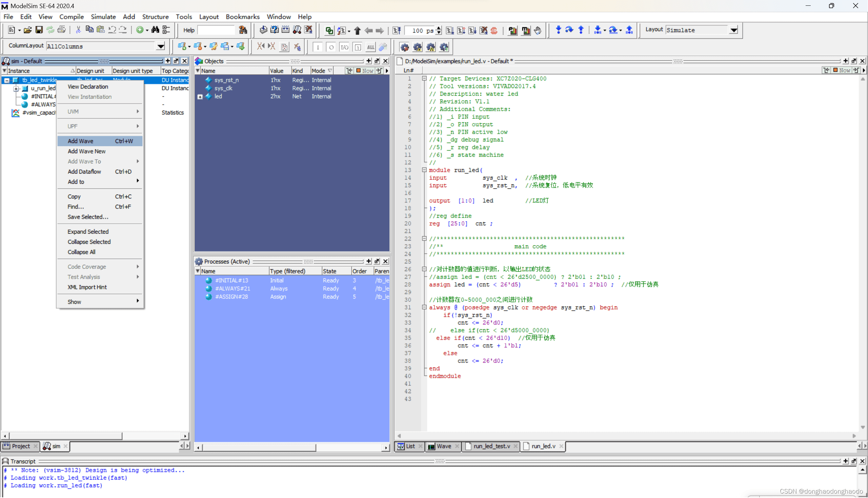Viewport: 868px width, 498px height.
Task: Toggle the ALL ports filter button
Action: [370, 47]
